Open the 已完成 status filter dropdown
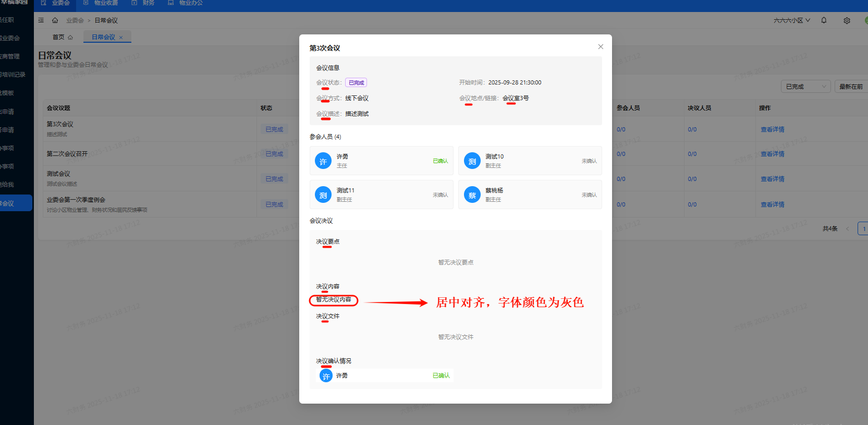This screenshot has width=868, height=425. pos(805,87)
